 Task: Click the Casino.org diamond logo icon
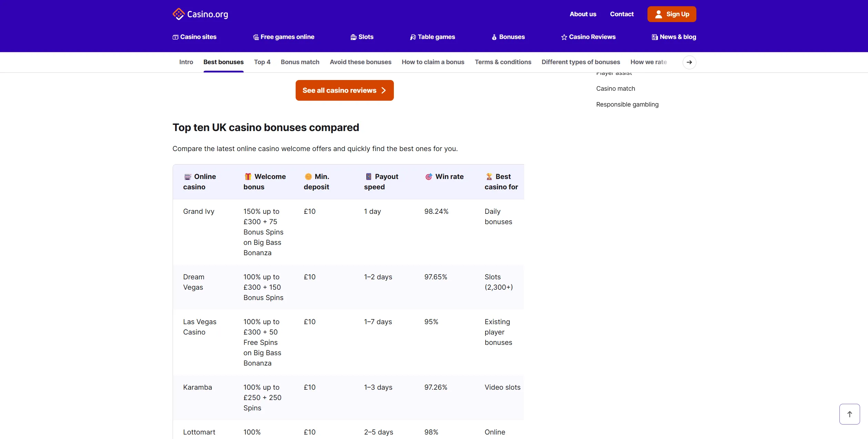pos(178,14)
